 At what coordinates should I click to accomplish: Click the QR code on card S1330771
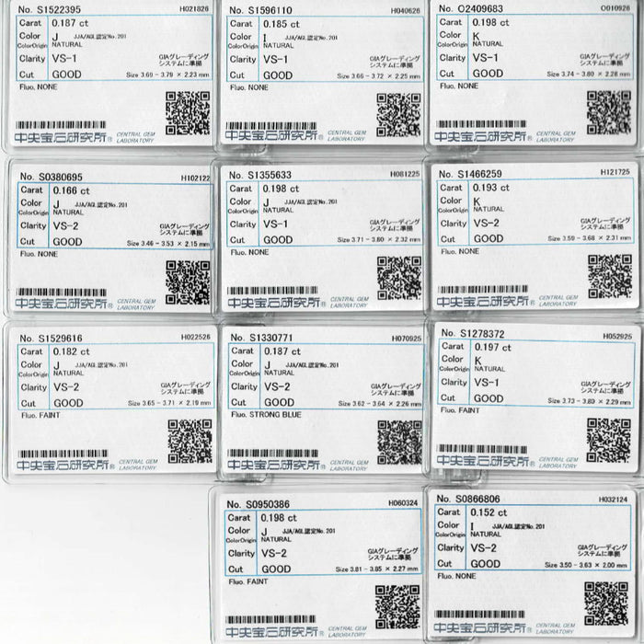click(x=399, y=443)
